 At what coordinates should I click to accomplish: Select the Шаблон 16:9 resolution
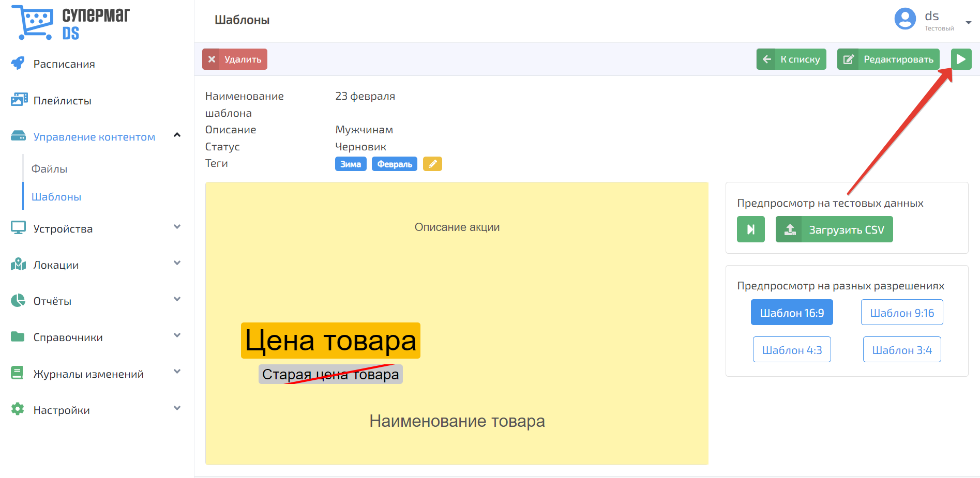[x=791, y=313]
